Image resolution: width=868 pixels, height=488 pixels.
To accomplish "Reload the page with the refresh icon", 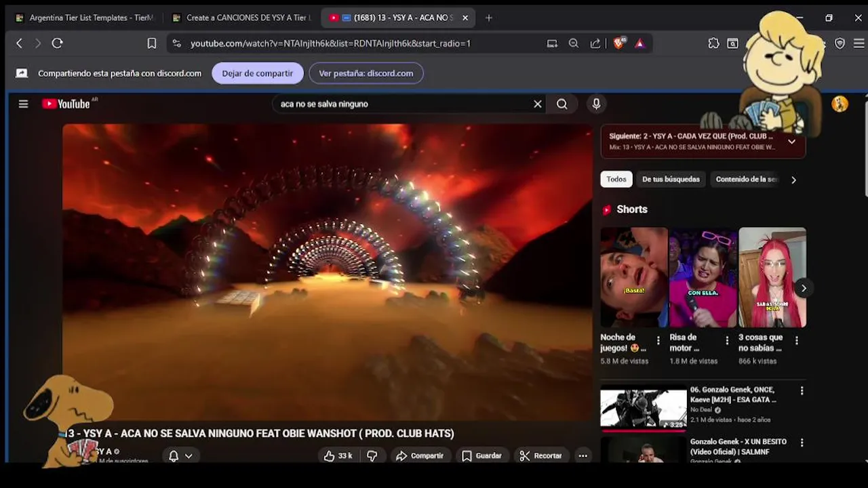I will (58, 43).
